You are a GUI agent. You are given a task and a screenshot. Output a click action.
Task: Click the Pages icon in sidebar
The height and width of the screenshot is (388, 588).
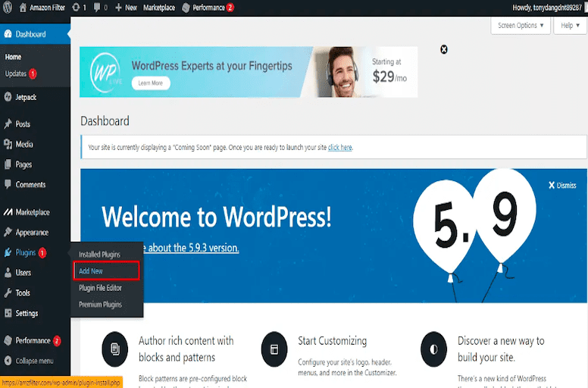click(x=8, y=164)
